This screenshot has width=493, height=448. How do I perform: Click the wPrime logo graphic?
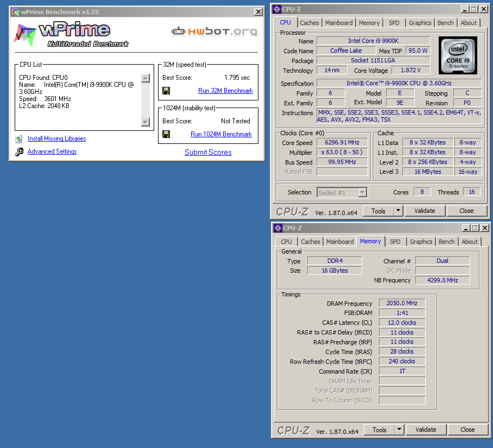[x=71, y=35]
